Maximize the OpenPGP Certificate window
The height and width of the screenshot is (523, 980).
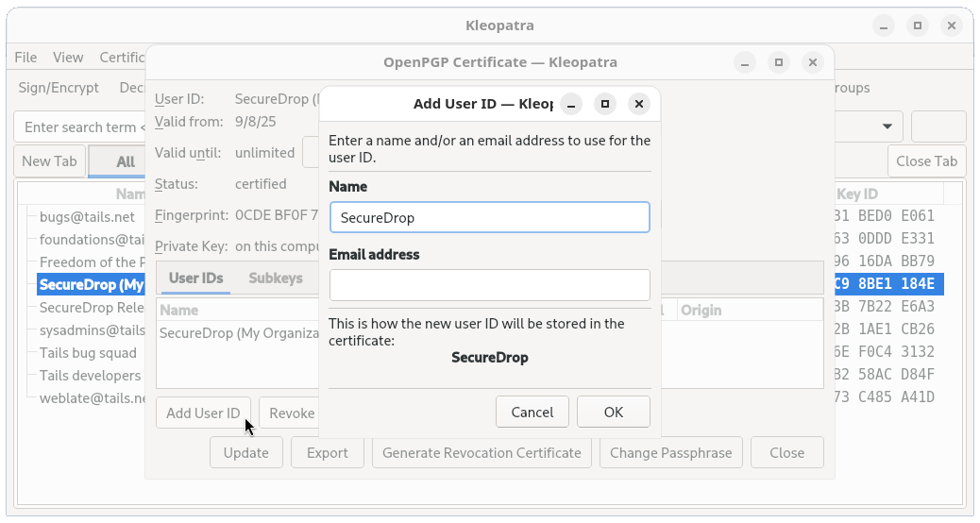778,63
